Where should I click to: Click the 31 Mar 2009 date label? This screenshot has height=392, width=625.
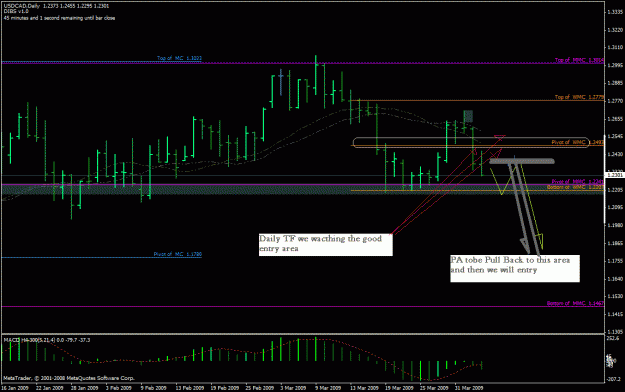(469, 388)
